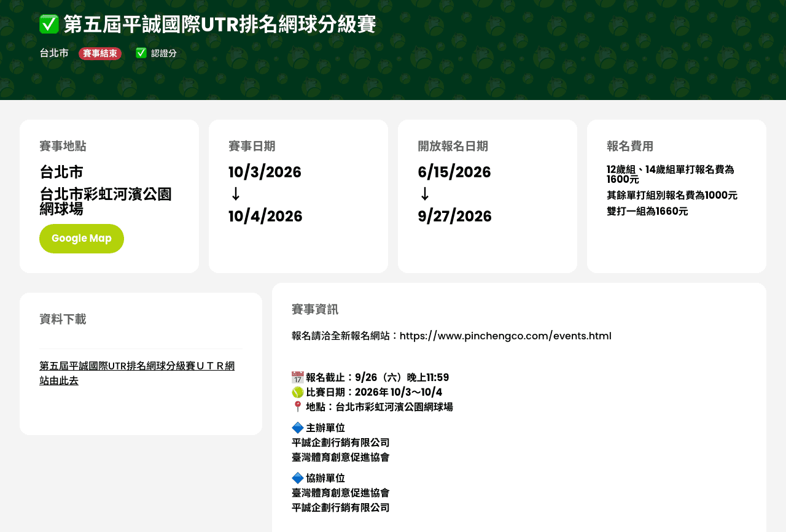Click the red pin emoji before 地點
The height and width of the screenshot is (532, 786).
(297, 407)
